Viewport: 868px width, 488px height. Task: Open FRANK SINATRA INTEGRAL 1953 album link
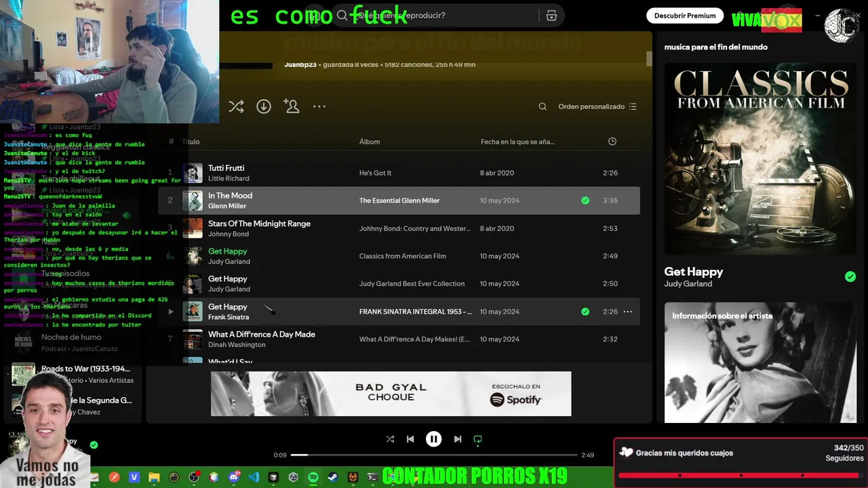click(x=415, y=312)
